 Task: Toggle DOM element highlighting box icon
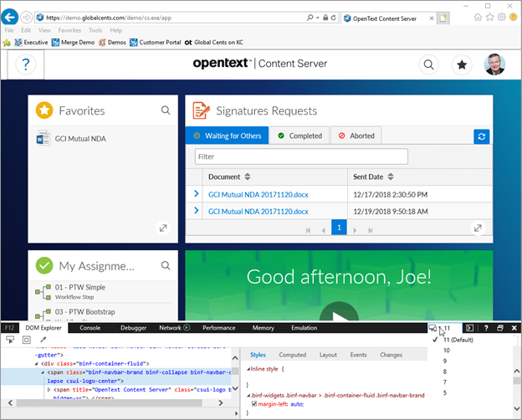point(27,340)
